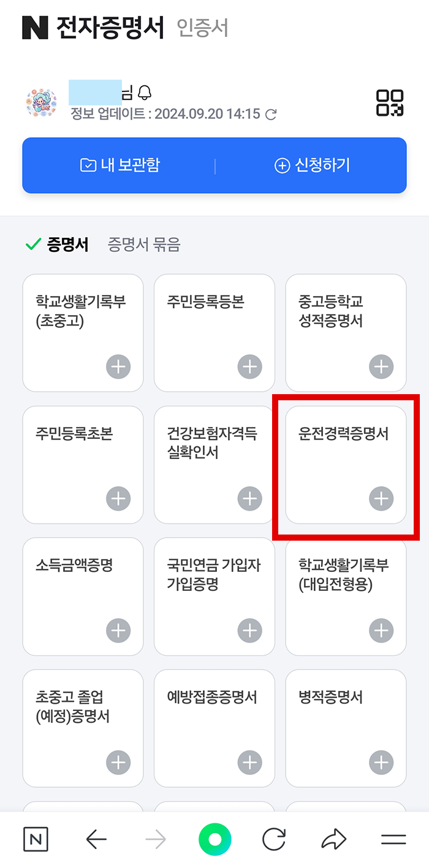Viewport: 429px width, 868px height.
Task: Add 운전경력증명서 with its plus button
Action: [381, 498]
